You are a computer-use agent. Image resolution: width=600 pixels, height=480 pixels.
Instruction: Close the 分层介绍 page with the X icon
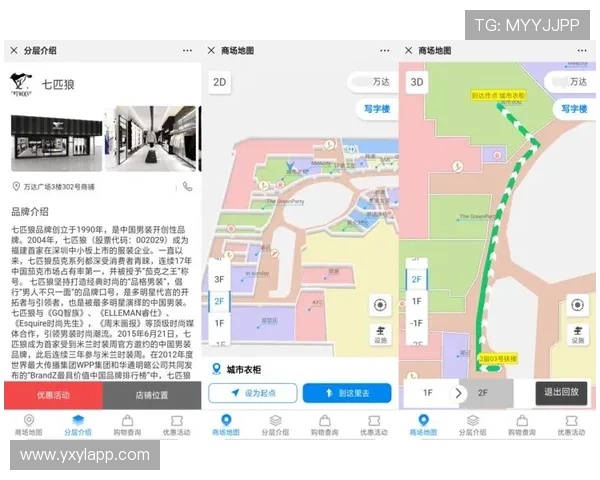[14, 50]
